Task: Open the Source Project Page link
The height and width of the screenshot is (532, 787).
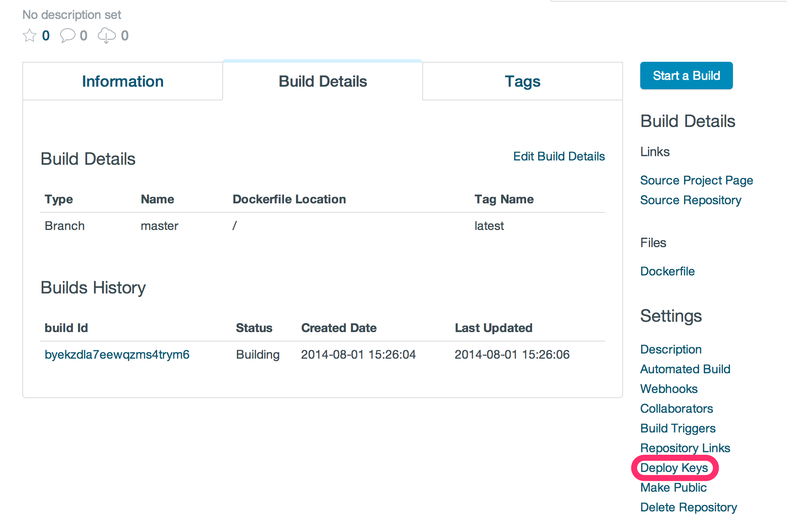Action: [x=696, y=180]
